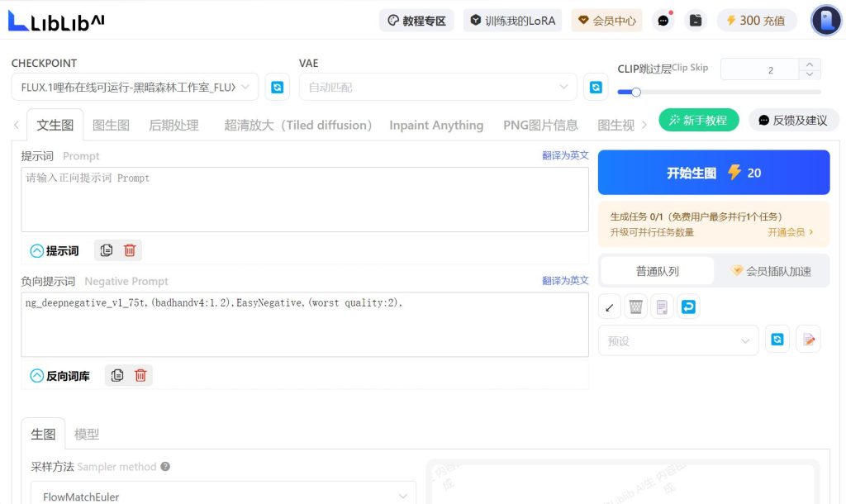
Task: Select the 生图 sub-tab
Action: pyautogui.click(x=43, y=434)
